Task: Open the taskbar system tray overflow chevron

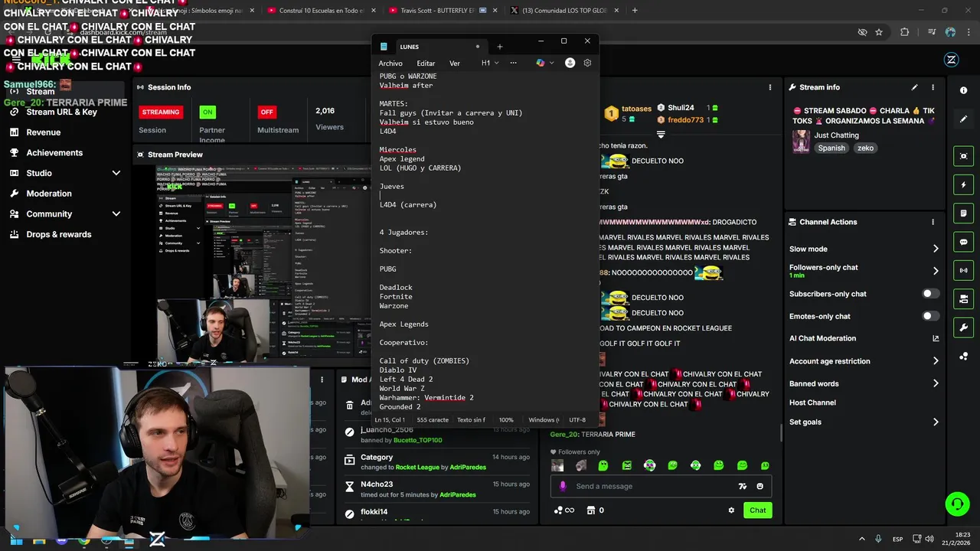Action: (861, 539)
